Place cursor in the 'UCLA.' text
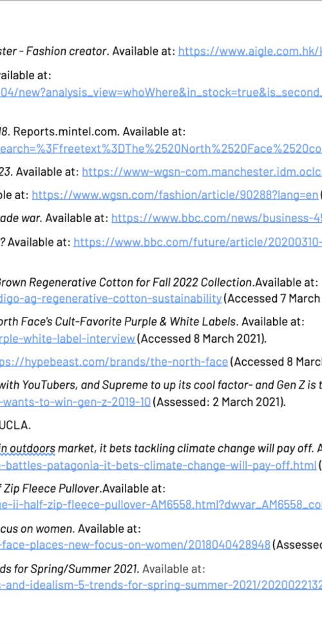 point(15,425)
